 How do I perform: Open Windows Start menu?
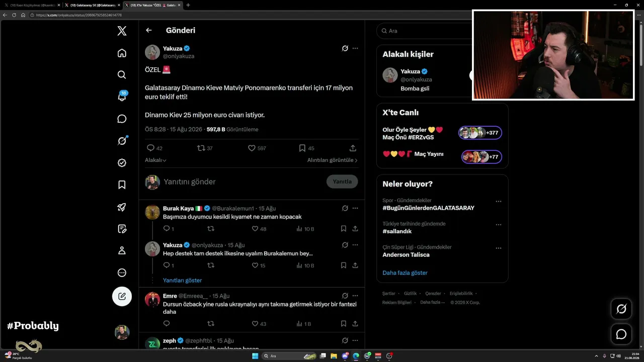(x=255, y=356)
